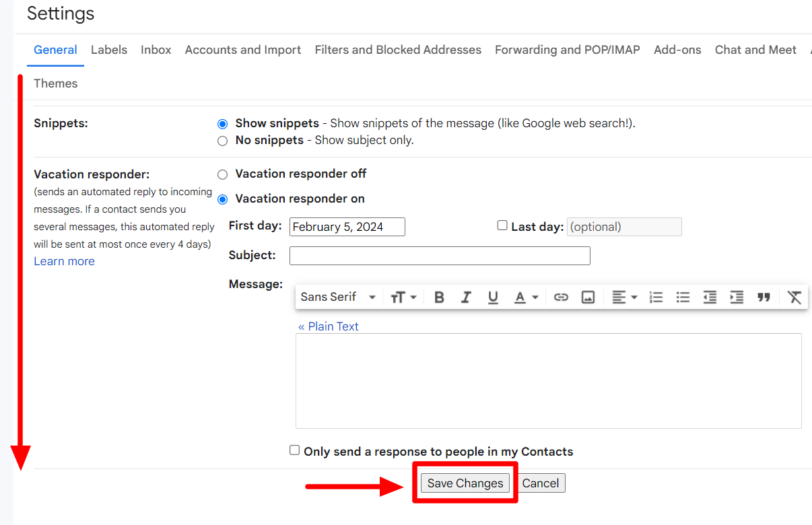Open the Chat and Meet tab
Viewport: 812px width, 525px height.
(755, 50)
